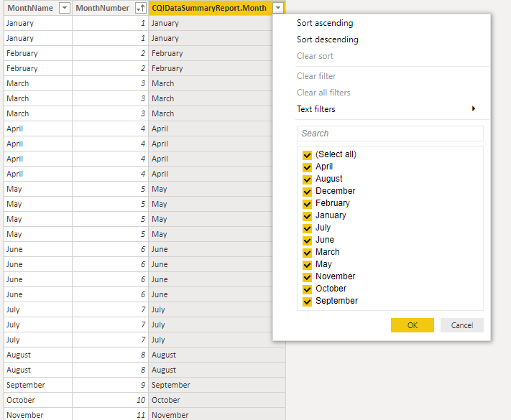Screen dimensions: 511x420
Task: Uncheck the April checkbox
Action: (307, 167)
